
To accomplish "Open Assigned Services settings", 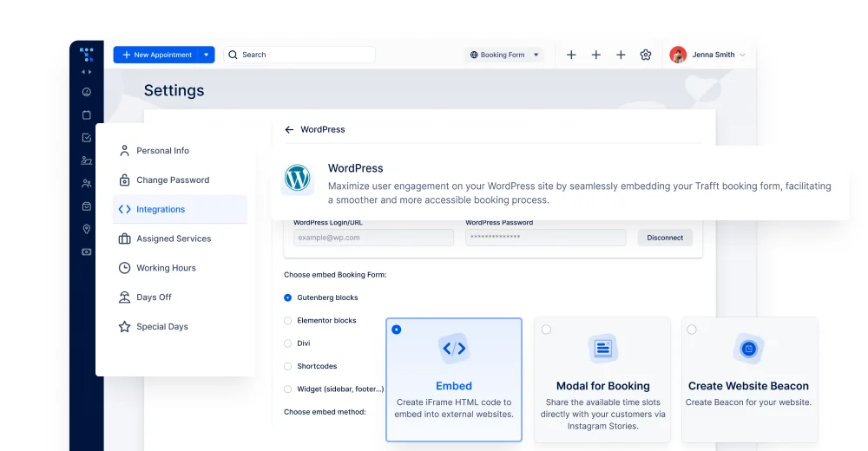I will coord(180,239).
